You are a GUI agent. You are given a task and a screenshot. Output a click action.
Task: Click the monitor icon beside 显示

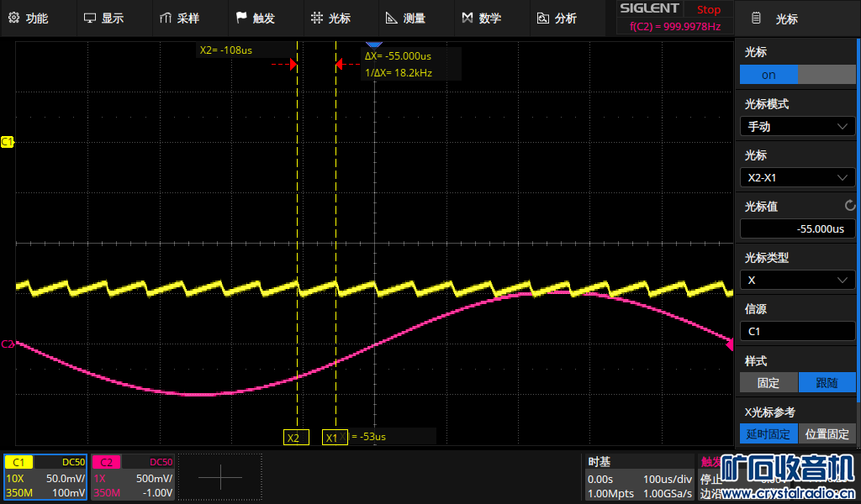coord(89,18)
